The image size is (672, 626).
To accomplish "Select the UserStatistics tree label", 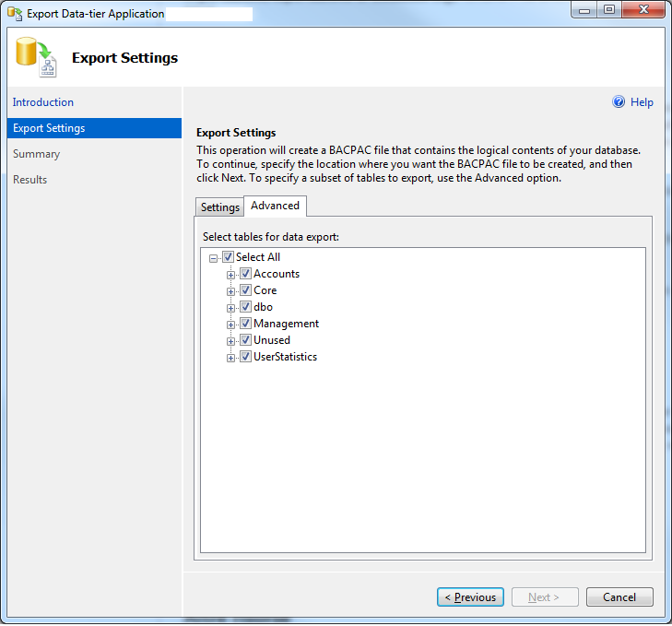I will click(x=285, y=357).
